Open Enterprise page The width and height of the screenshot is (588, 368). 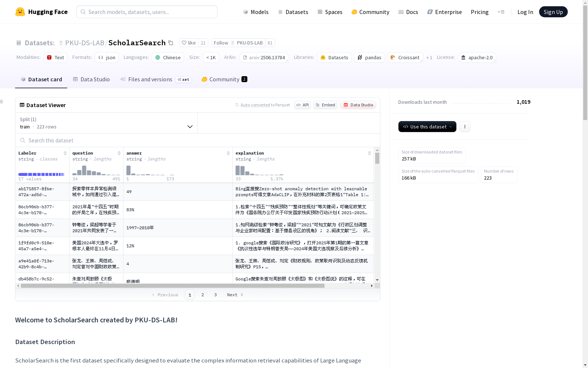(445, 12)
